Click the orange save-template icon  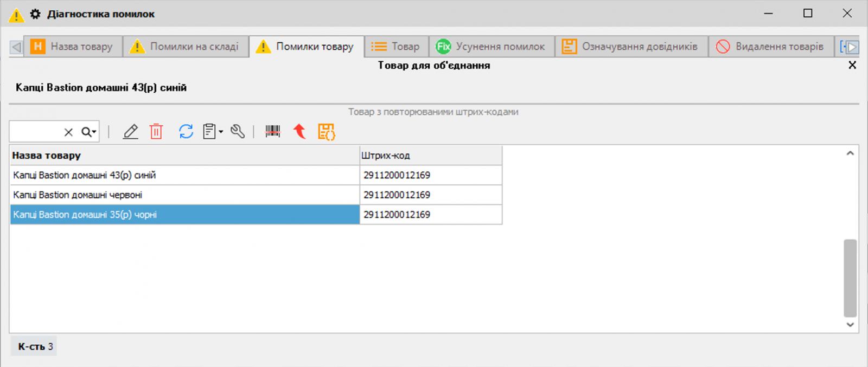click(326, 132)
